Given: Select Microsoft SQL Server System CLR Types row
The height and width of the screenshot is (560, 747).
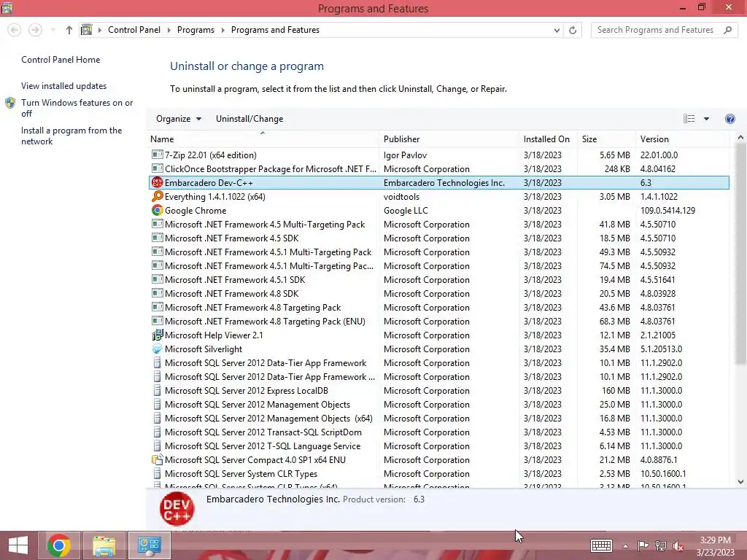Looking at the screenshot, I should pos(438,473).
